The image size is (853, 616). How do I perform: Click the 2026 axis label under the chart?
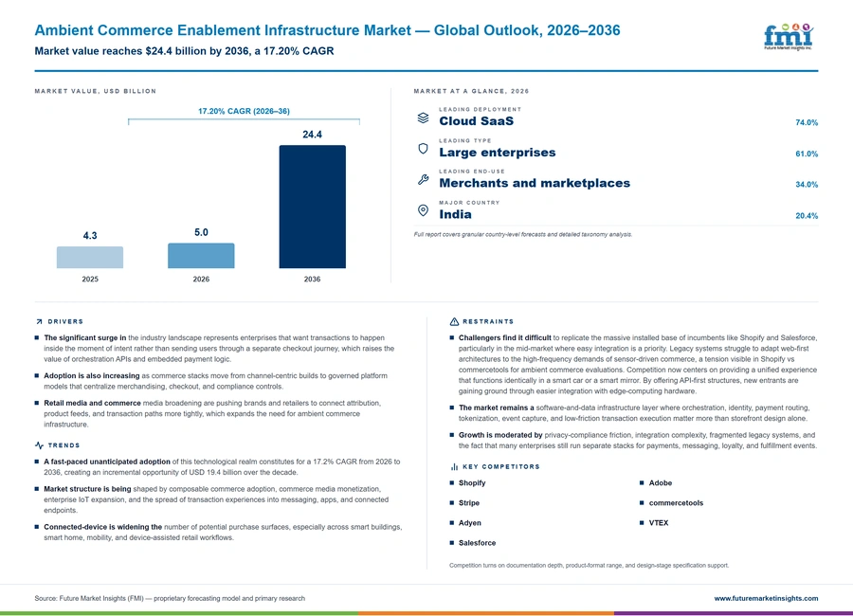click(201, 280)
